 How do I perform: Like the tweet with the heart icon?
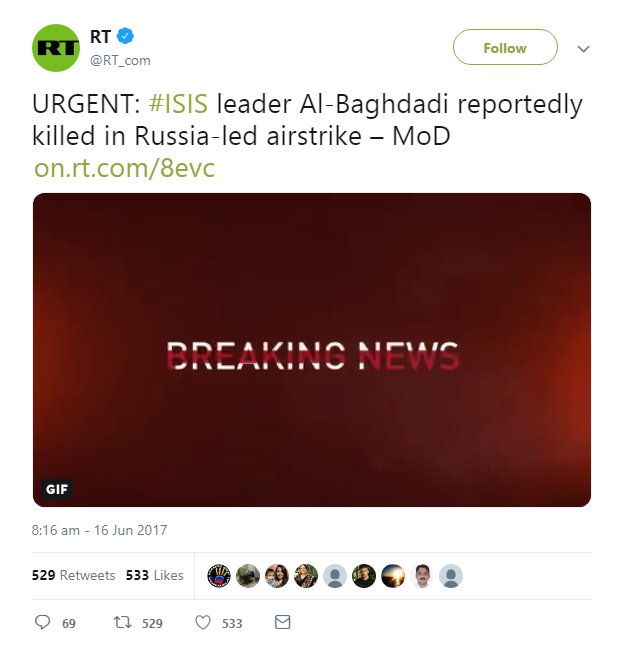coord(203,622)
